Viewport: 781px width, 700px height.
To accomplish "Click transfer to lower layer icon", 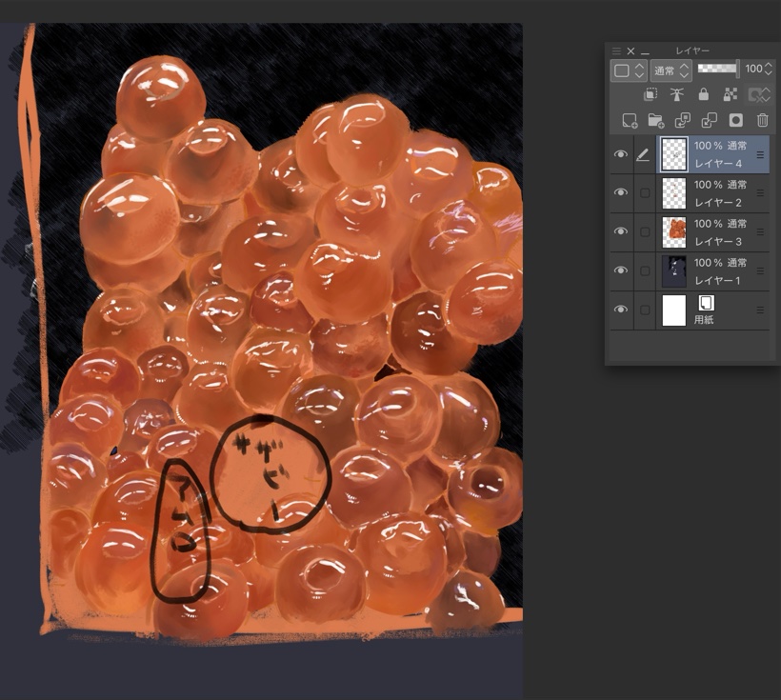I will click(682, 120).
